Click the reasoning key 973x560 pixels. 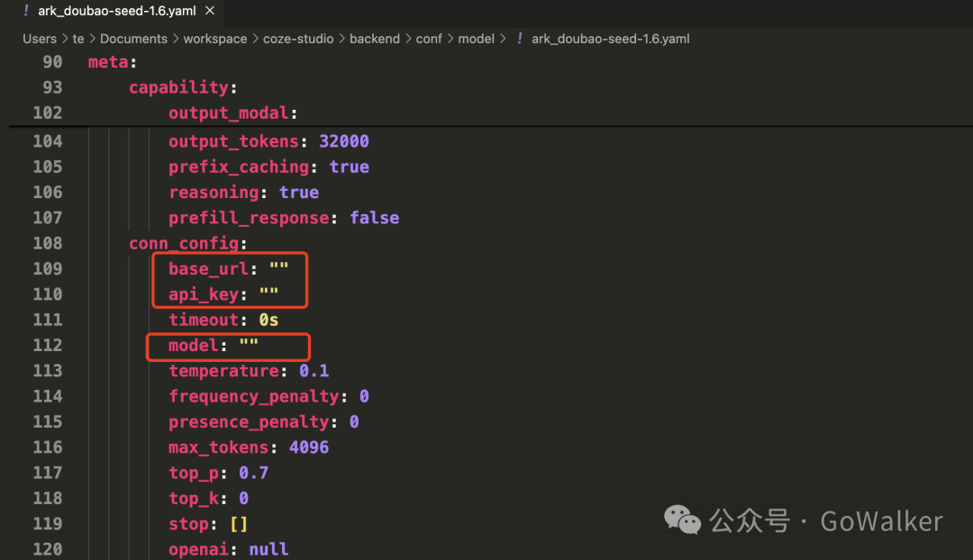click(214, 193)
